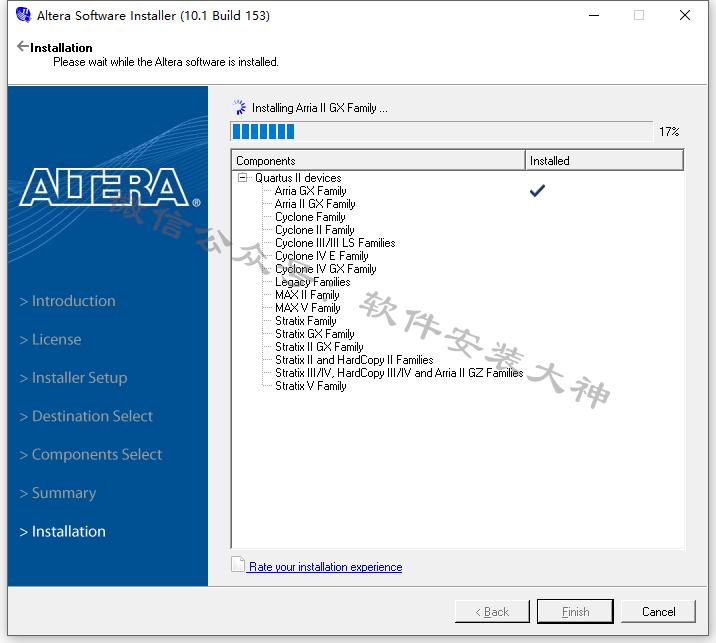Select Cyclone III/III LS Families row
The height and width of the screenshot is (643, 716).
(x=335, y=243)
